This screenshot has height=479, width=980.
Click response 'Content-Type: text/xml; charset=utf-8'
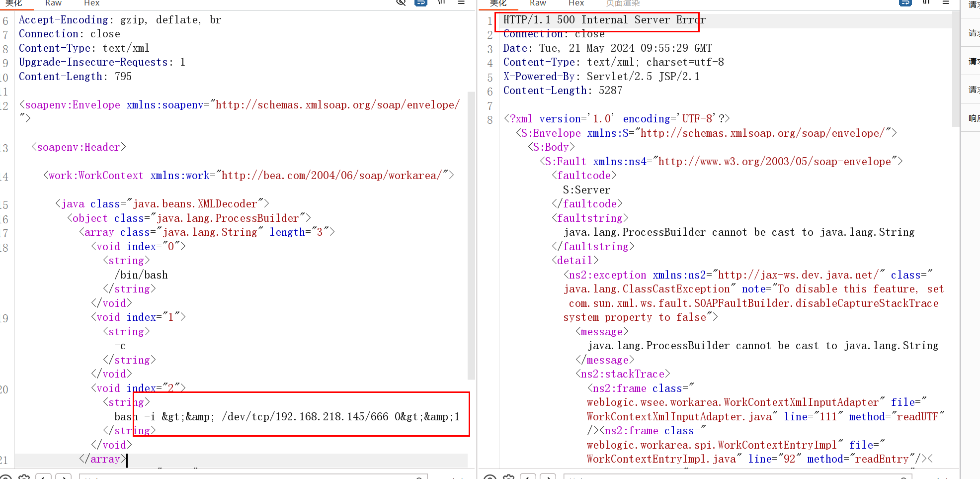(613, 62)
